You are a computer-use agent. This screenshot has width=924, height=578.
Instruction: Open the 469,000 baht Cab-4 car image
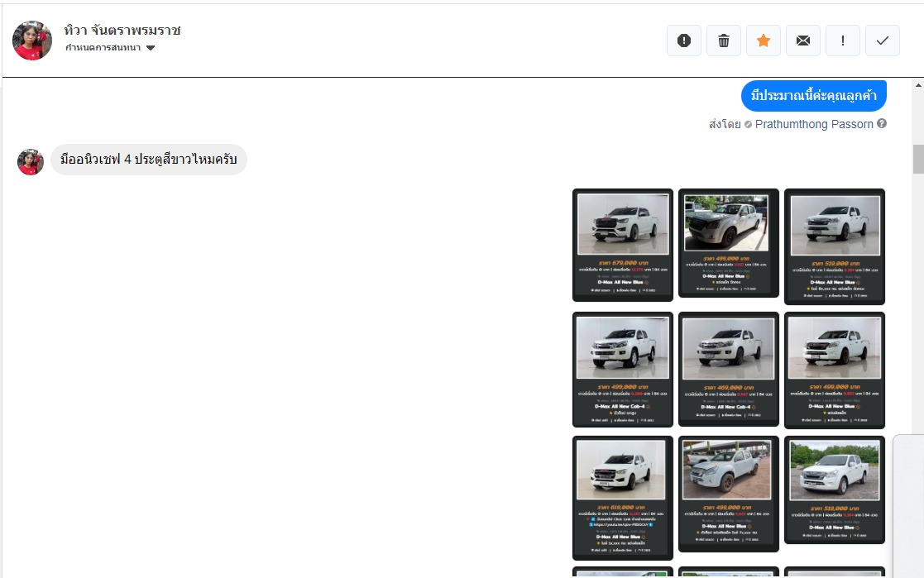pyautogui.click(x=728, y=369)
